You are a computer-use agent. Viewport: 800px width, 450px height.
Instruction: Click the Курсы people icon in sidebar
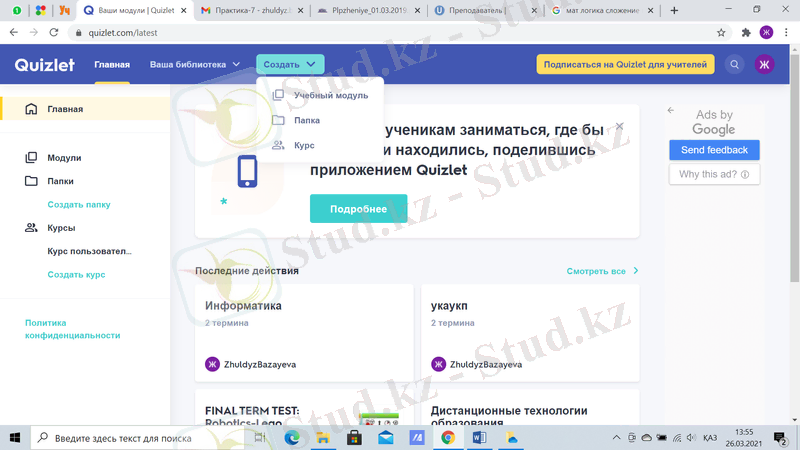pyautogui.click(x=31, y=228)
